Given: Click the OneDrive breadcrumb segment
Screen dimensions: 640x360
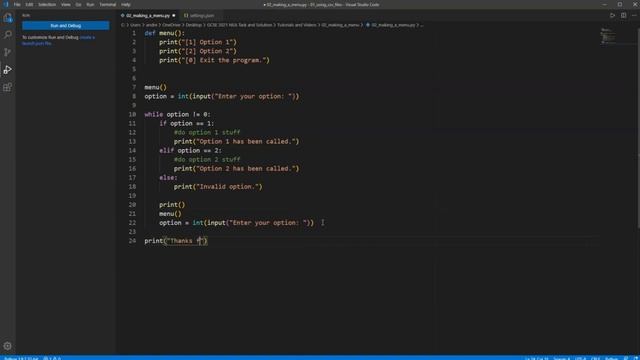Looking at the screenshot, I should coord(171,25).
